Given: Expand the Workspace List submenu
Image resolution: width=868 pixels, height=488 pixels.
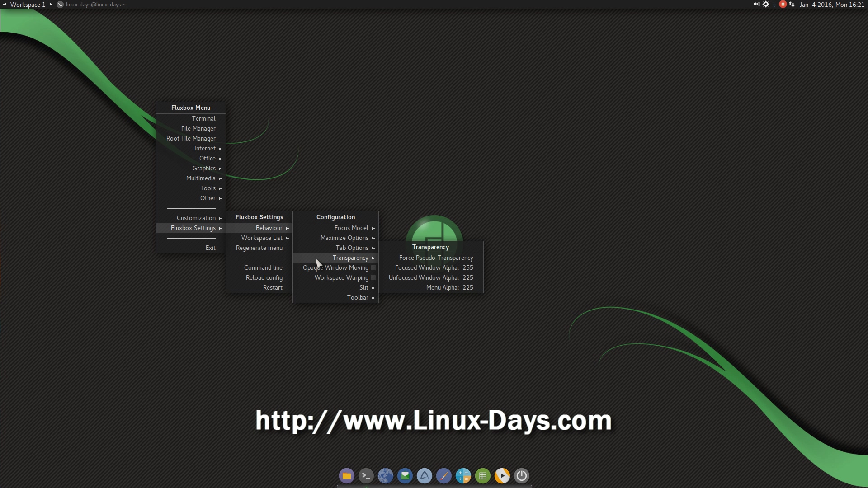Looking at the screenshot, I should click(x=259, y=238).
